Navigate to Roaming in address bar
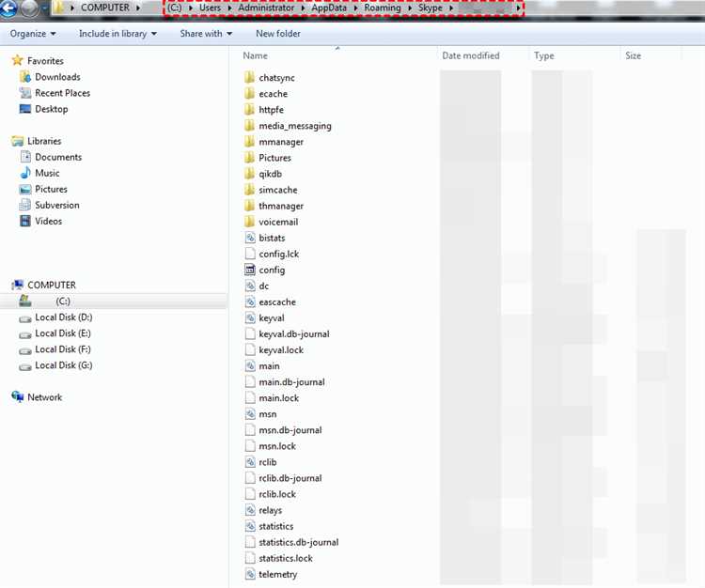Image resolution: width=705 pixels, height=588 pixels. coord(383,8)
